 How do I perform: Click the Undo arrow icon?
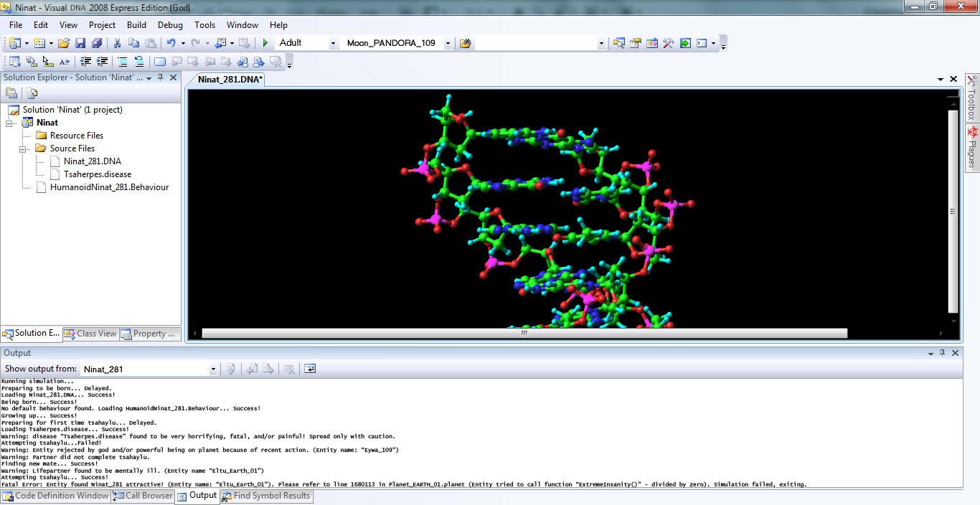click(x=171, y=43)
